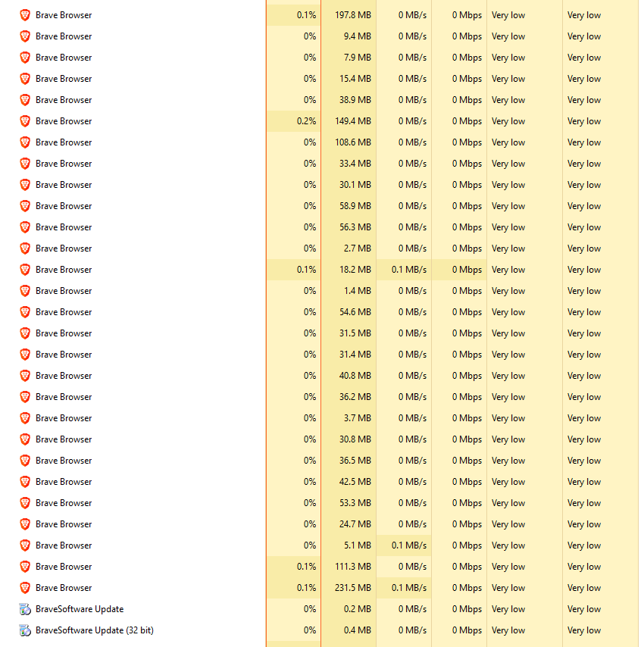Click the 1.4 MB memory value
644x647 pixels.
(x=358, y=291)
